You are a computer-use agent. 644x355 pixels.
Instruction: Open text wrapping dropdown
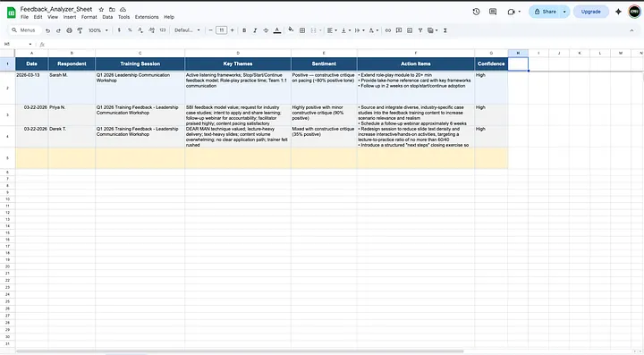[x=360, y=30]
